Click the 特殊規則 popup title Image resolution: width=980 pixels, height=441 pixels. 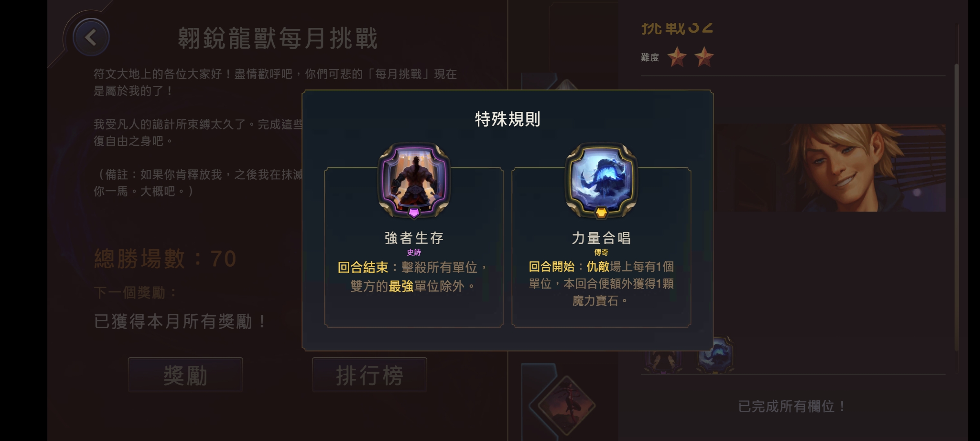(508, 119)
